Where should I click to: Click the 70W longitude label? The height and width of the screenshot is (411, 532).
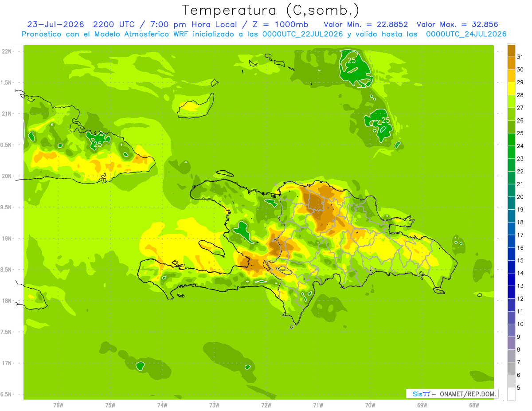[370, 405]
